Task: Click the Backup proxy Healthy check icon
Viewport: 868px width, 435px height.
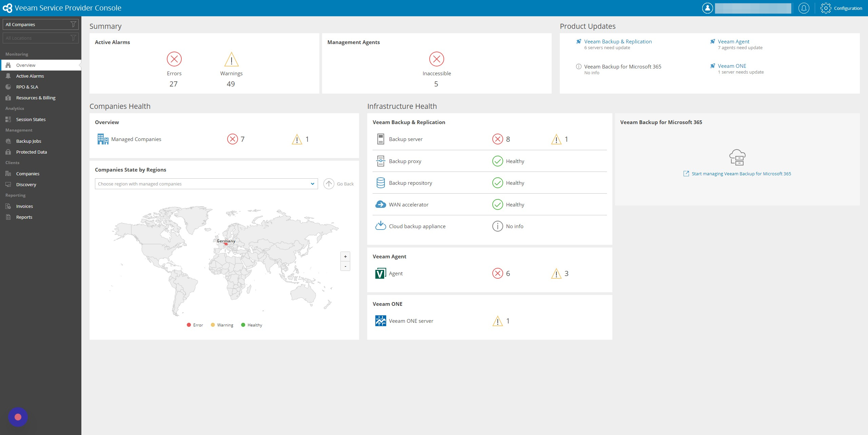Action: click(x=497, y=161)
